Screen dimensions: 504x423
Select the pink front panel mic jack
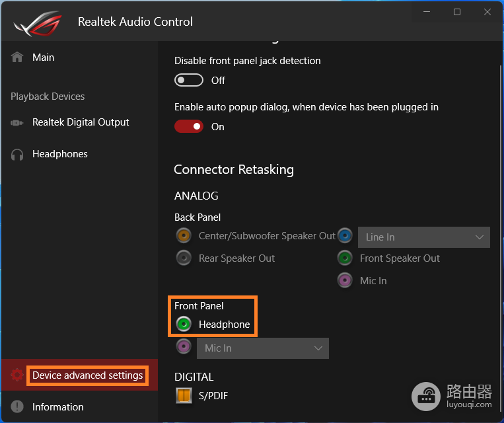184,346
